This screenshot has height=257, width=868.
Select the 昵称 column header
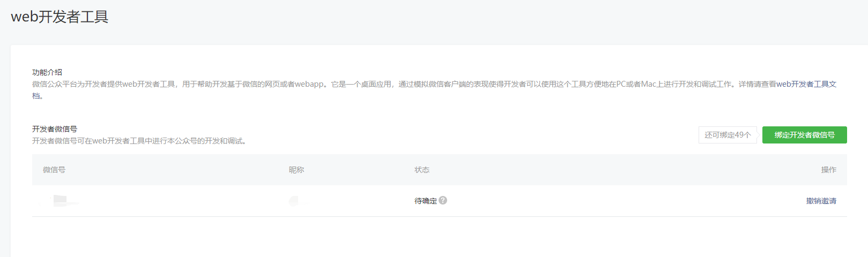(x=296, y=170)
